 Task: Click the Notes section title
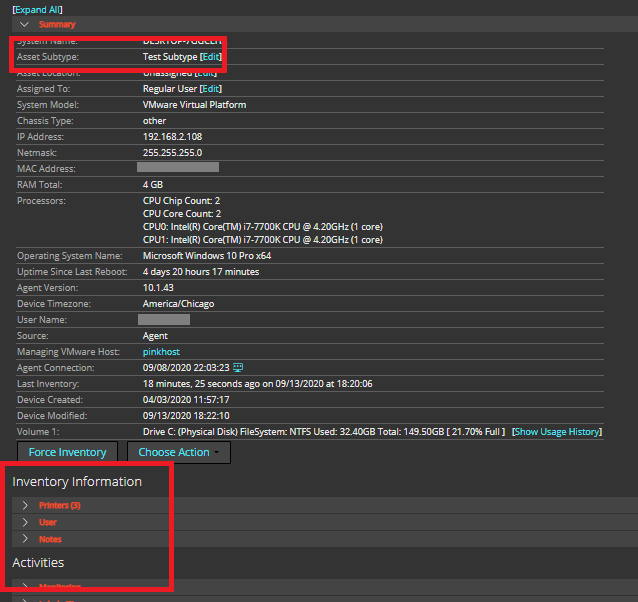(x=50, y=539)
